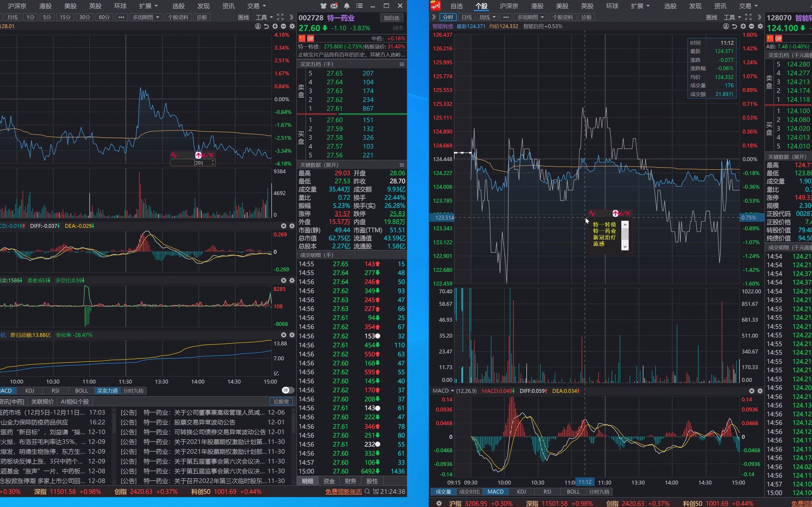Click the down arrow of yellow note scrollbar

click(x=625, y=246)
